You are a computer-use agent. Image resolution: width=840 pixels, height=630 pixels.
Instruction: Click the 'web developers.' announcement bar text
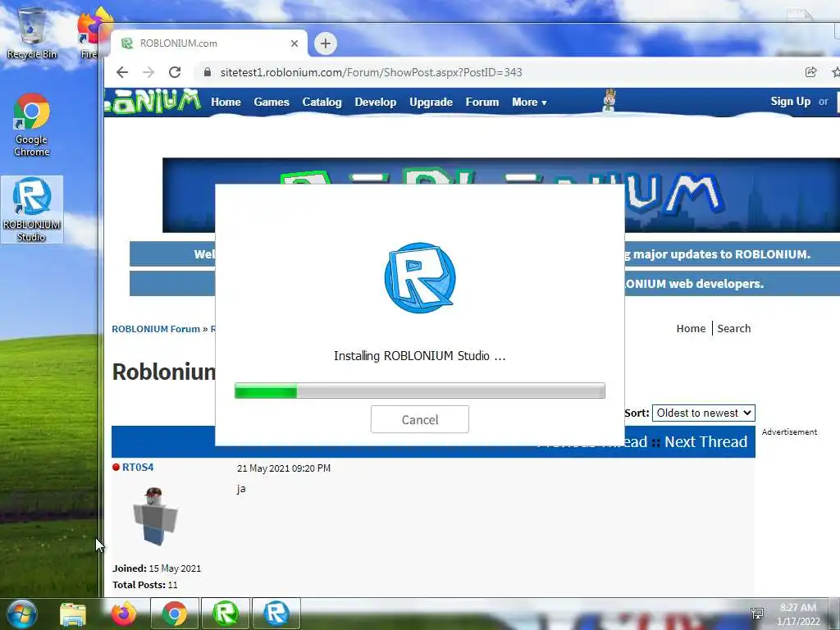click(715, 284)
